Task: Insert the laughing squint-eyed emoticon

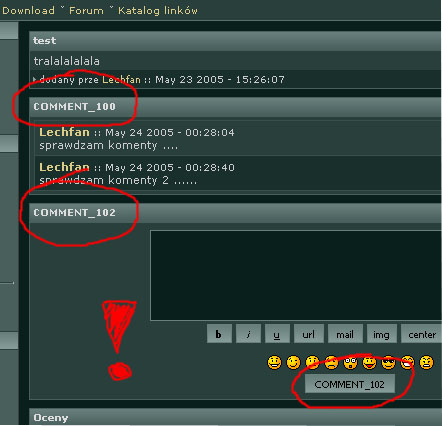Action: [407, 363]
